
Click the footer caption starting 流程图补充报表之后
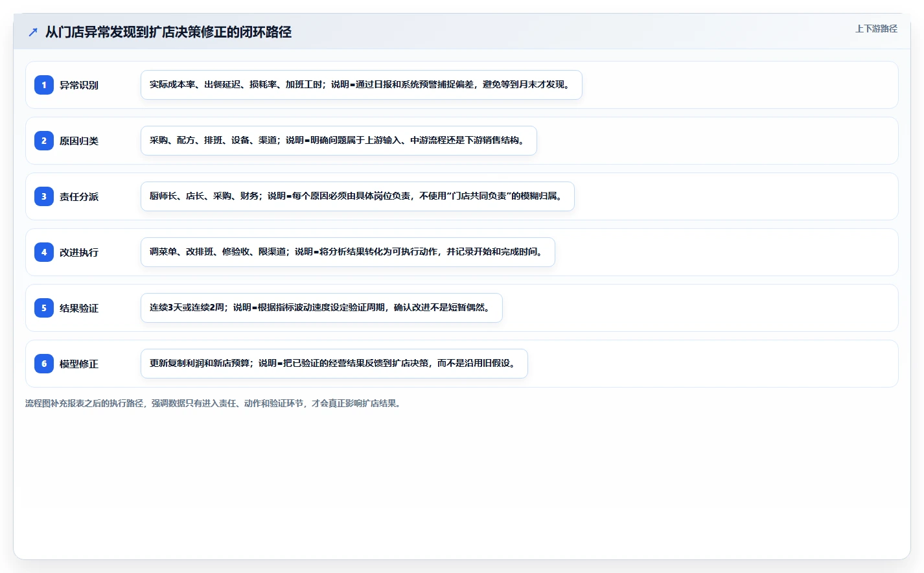[x=214, y=403]
